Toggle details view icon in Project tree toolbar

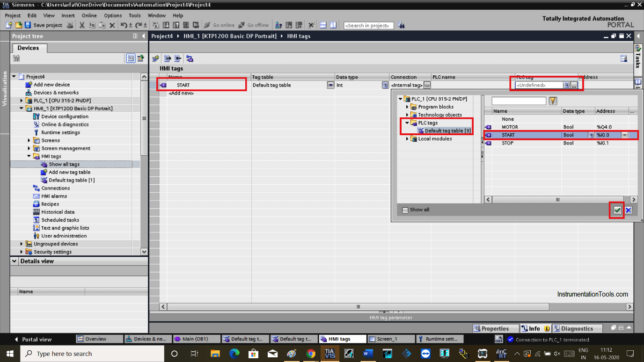pyautogui.click(x=131, y=58)
